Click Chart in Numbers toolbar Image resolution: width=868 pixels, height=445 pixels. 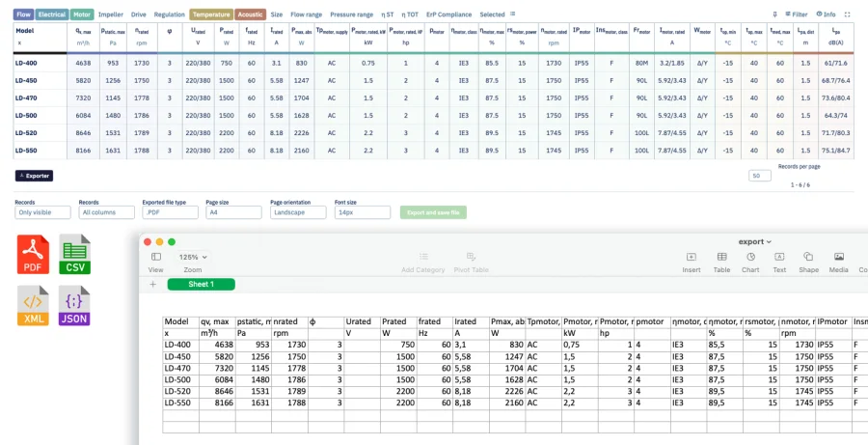coord(750,263)
